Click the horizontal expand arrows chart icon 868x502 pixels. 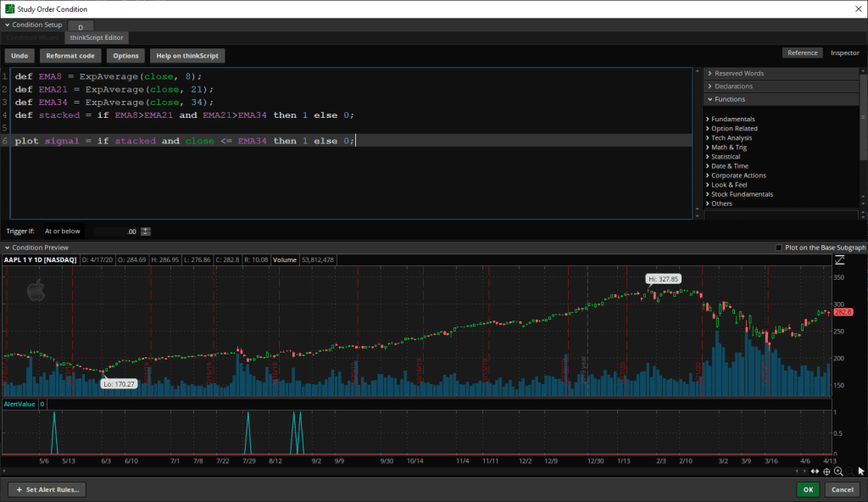click(x=815, y=471)
